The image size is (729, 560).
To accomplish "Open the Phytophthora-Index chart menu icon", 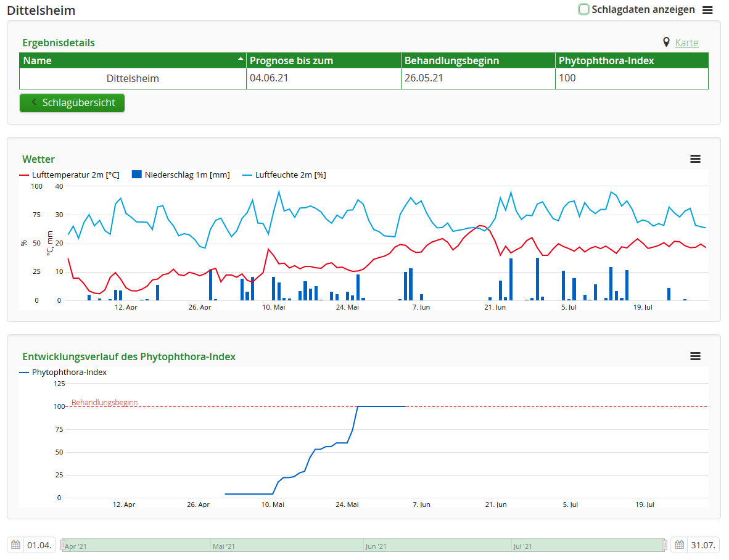I will pyautogui.click(x=695, y=356).
